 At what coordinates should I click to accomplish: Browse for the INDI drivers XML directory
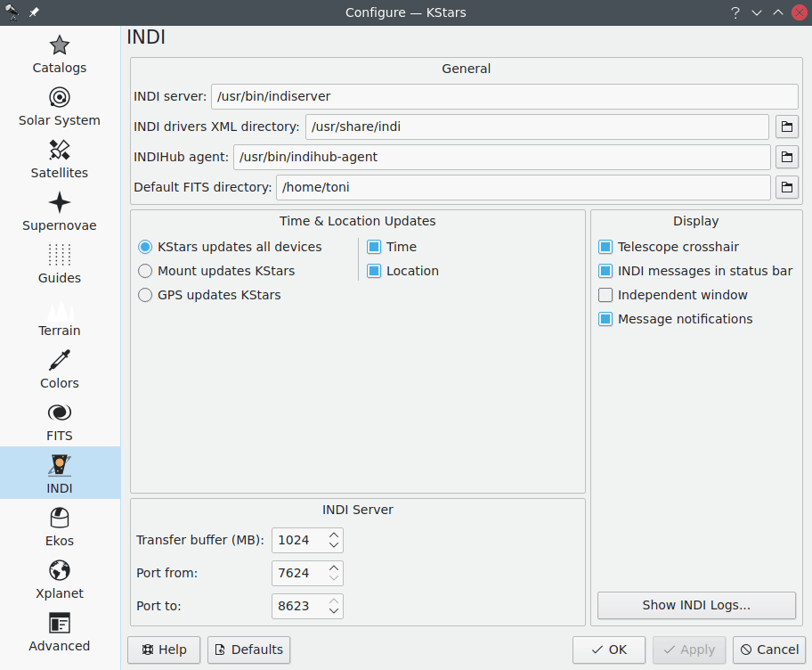tap(786, 127)
